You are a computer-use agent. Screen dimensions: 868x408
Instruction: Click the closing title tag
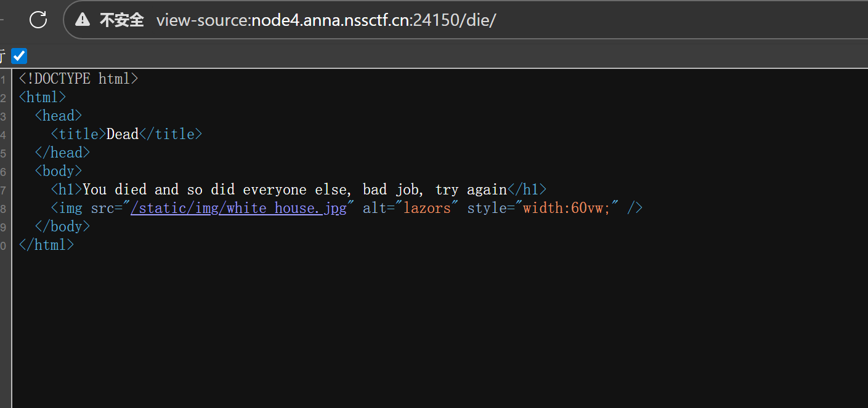171,134
